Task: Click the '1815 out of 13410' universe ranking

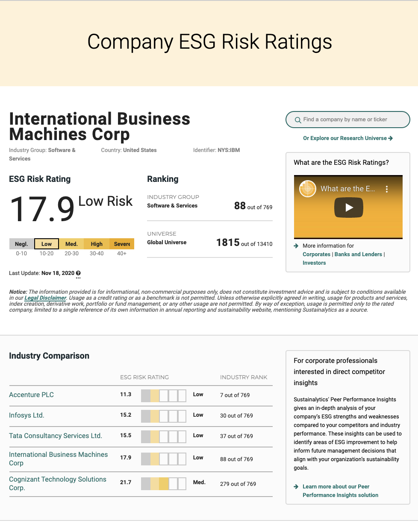Action: click(244, 243)
